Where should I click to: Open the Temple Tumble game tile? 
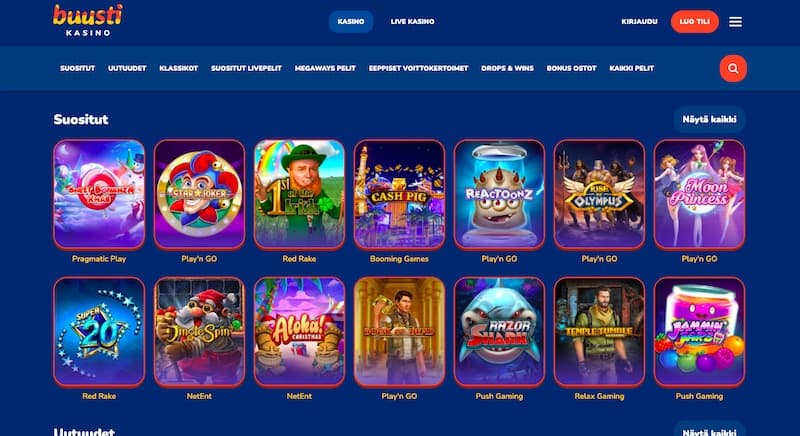tap(599, 332)
